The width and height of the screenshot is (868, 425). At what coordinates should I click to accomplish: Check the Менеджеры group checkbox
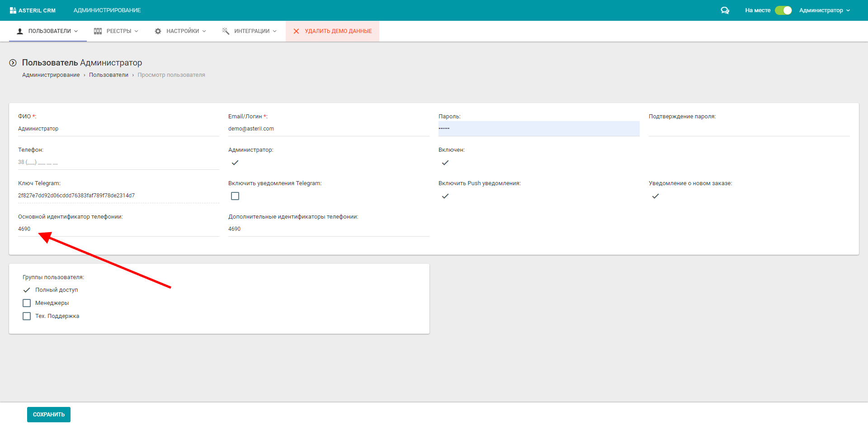(27, 303)
